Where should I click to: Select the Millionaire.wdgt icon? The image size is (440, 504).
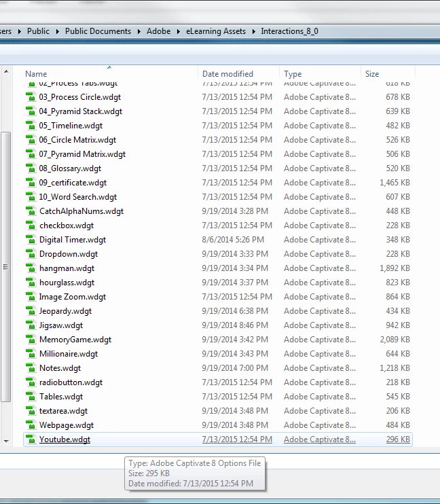point(31,354)
